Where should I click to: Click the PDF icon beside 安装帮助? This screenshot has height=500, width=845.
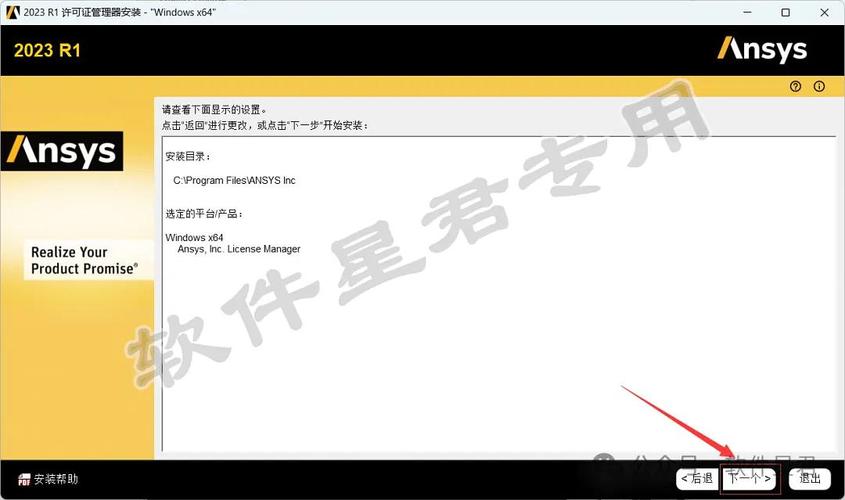coord(24,480)
